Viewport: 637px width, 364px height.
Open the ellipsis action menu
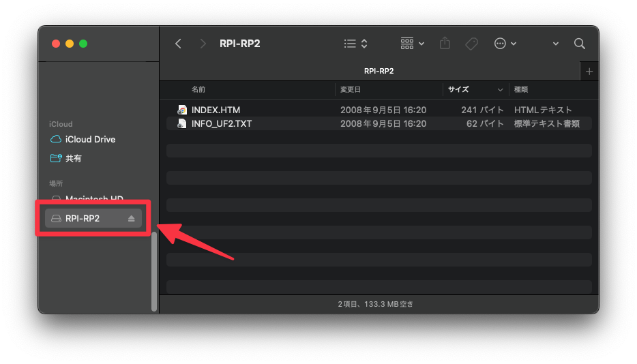[x=500, y=44]
